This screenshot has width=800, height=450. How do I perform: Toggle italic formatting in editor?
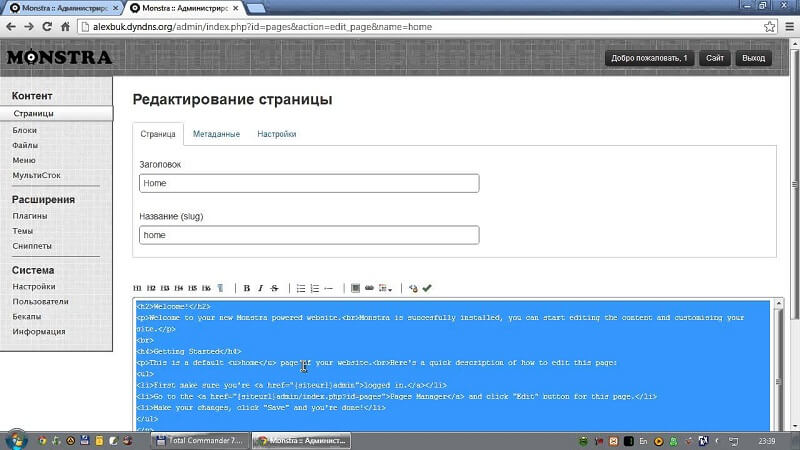[260, 288]
